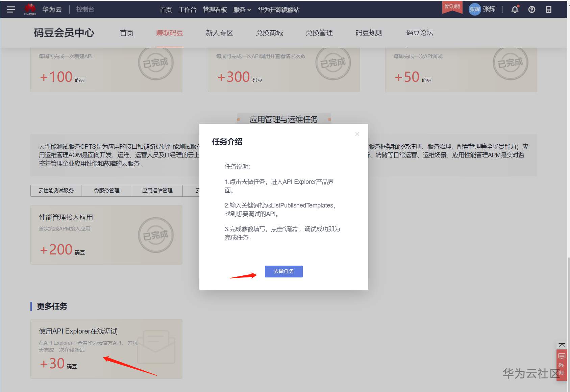
Task: Close the 任务介绍 dialog with the X
Action: 357,134
